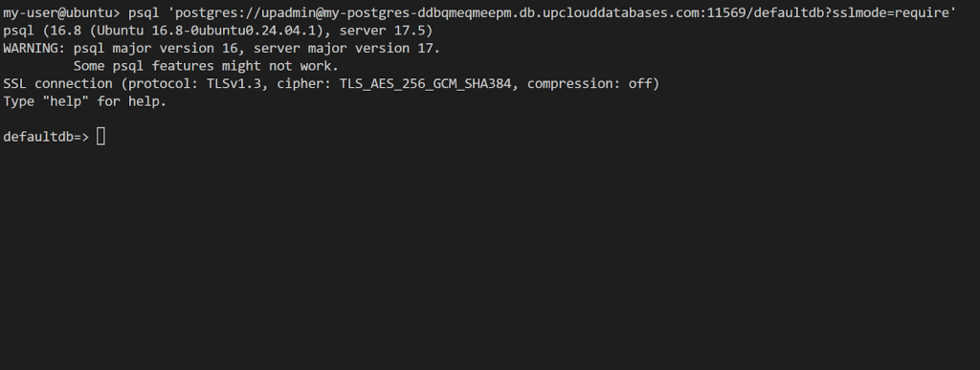This screenshot has height=370, width=980.
Task: Click the block cursor after defaultdb=> prompt
Action: click(x=100, y=137)
